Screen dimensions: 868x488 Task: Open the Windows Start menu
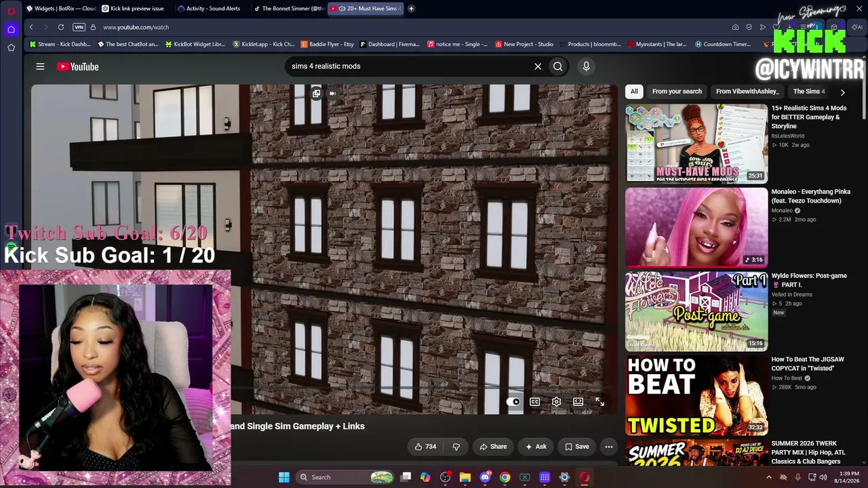click(x=284, y=477)
